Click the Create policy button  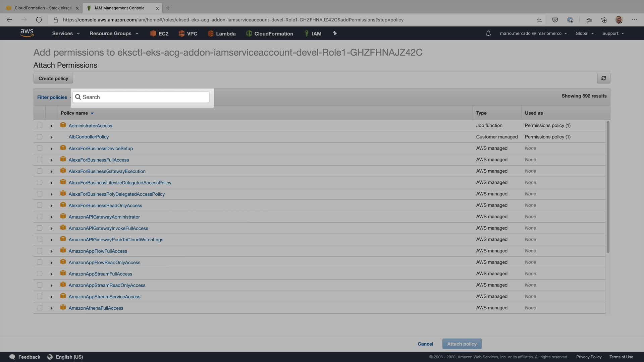tap(53, 78)
